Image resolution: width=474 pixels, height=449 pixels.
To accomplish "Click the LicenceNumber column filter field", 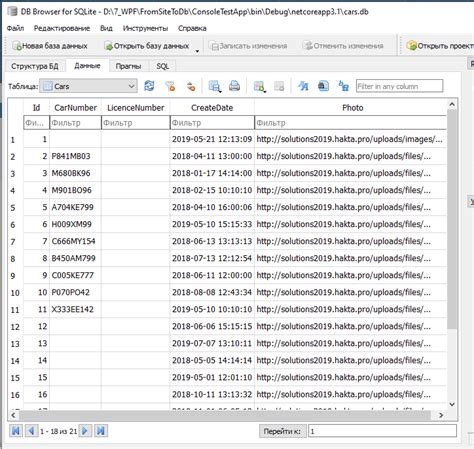I will [136, 123].
